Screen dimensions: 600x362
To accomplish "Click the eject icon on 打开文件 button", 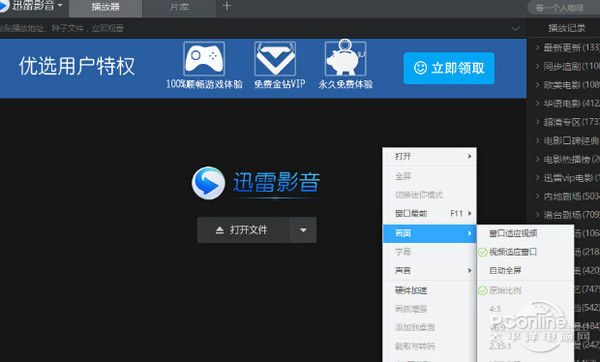I will 220,230.
